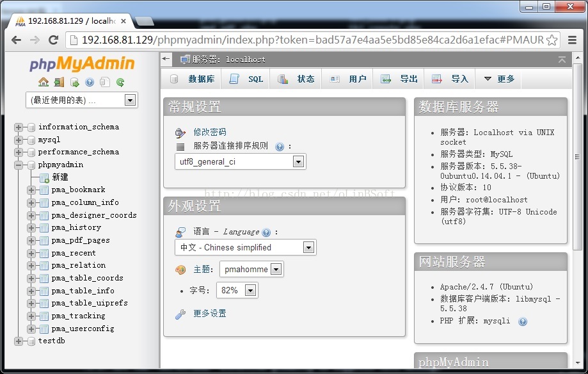Expand information_schema database node
The image size is (588, 374).
[x=18, y=127]
